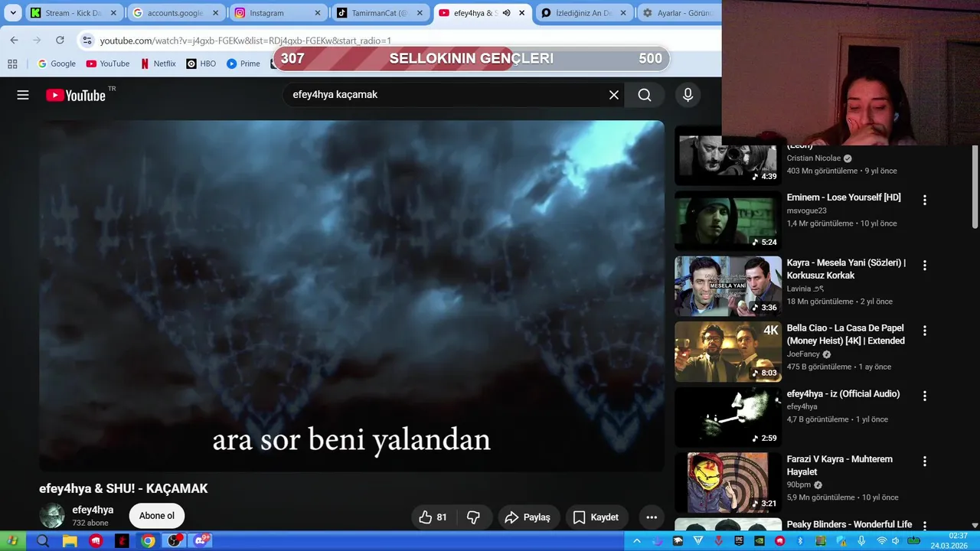980x551 pixels.
Task: Open Peaky Blinders - Wonderful Life title
Action: (x=849, y=524)
